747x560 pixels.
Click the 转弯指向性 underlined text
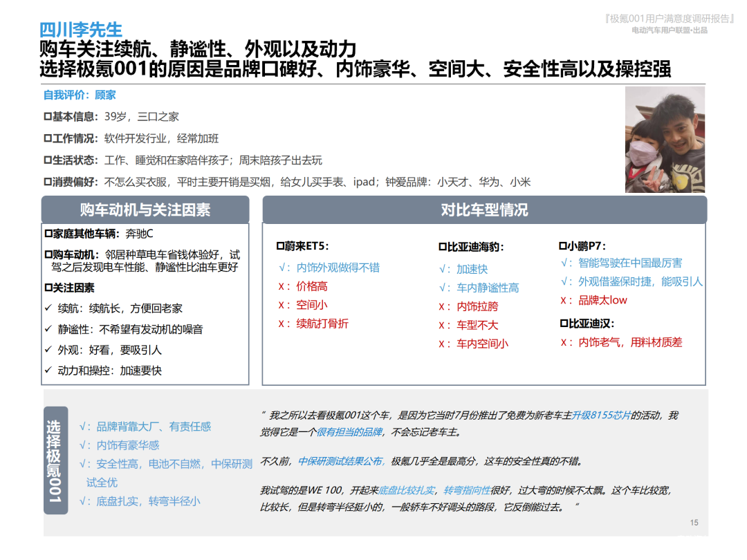tap(466, 490)
